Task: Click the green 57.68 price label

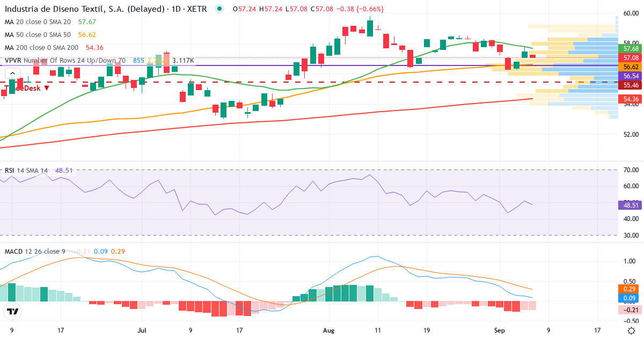Action: pos(631,49)
